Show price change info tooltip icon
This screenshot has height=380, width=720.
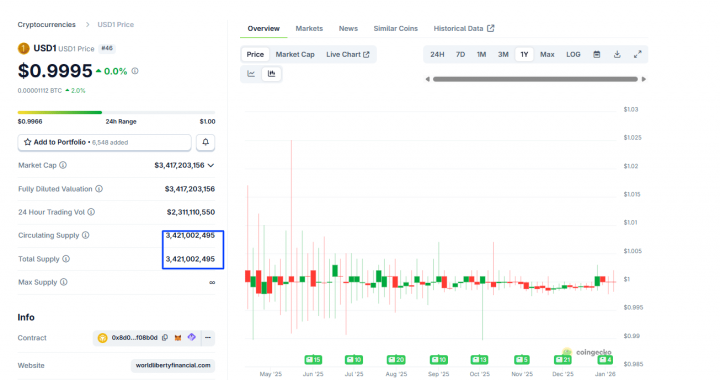[x=135, y=71]
